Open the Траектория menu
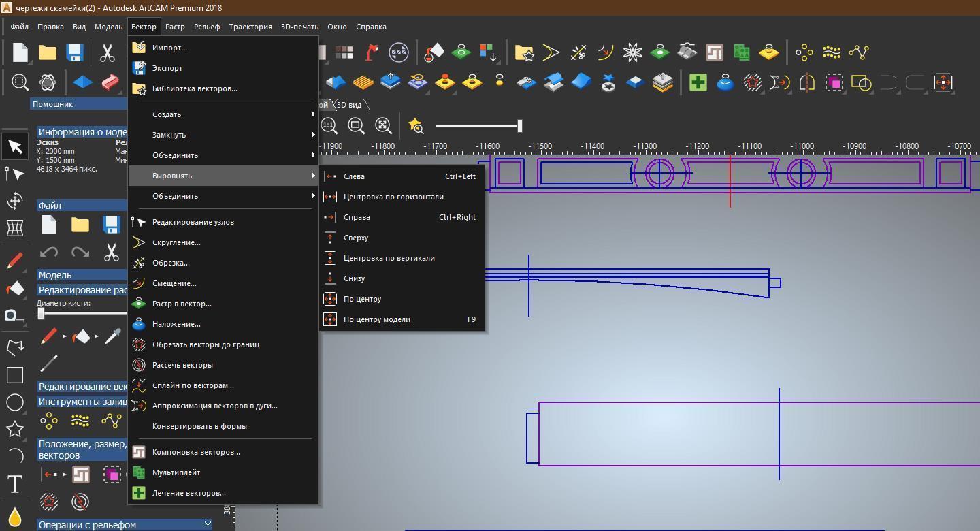Screen dimensions: 980x531 (x=250, y=27)
